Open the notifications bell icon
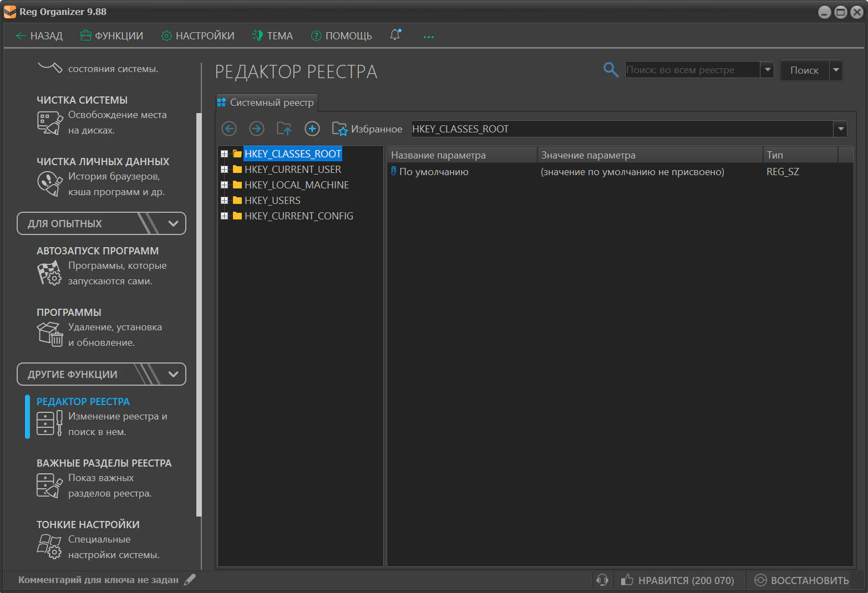The width and height of the screenshot is (868, 593). pyautogui.click(x=395, y=35)
